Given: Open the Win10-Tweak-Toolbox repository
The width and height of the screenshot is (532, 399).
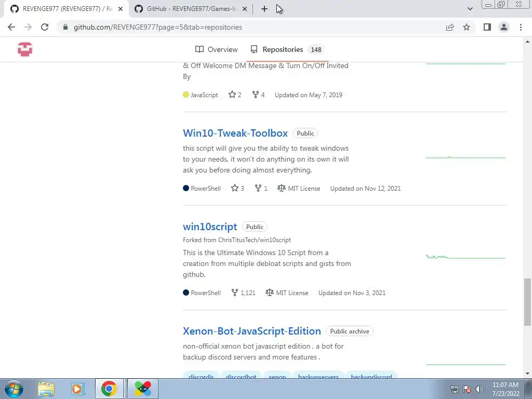Looking at the screenshot, I should (235, 133).
